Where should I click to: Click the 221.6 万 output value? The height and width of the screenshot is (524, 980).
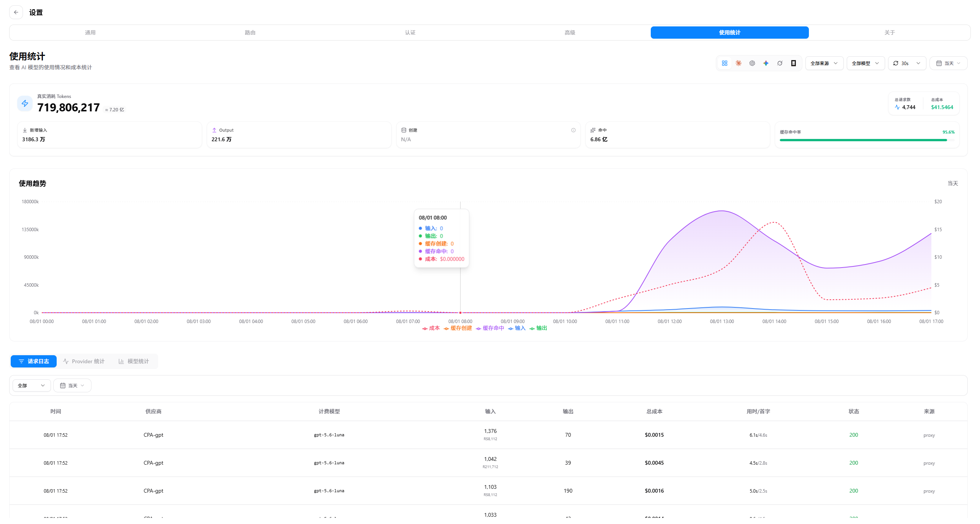pos(221,139)
